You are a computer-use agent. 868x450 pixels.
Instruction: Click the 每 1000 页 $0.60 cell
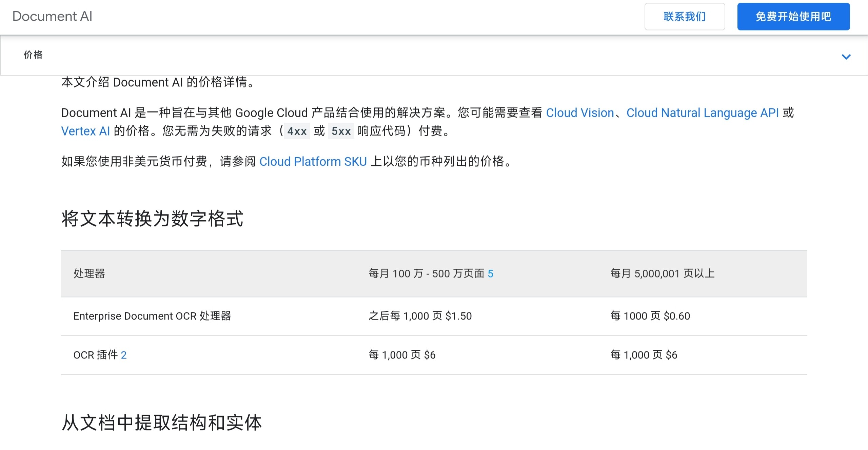tap(650, 316)
